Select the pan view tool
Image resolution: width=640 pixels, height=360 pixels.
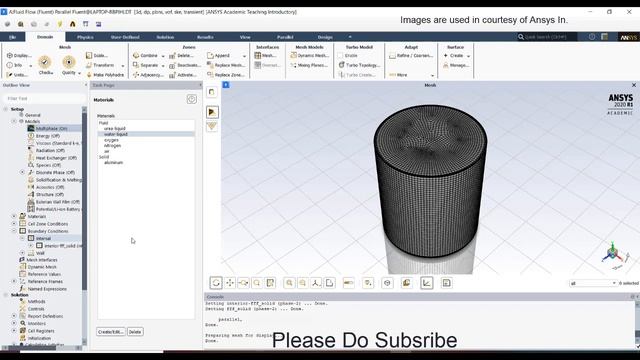[x=230, y=283]
